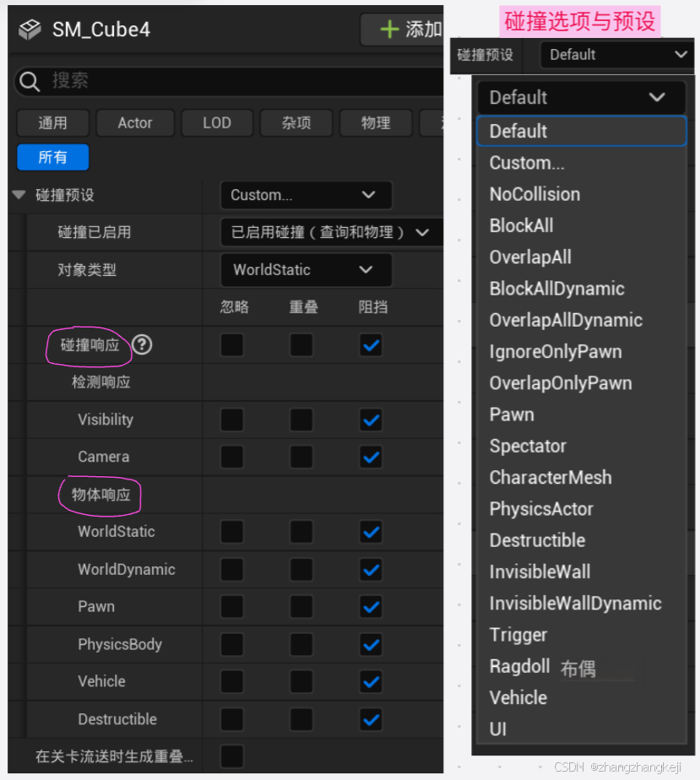The image size is (700, 780).
Task: Check 忽略 for Visibility row
Action: (232, 420)
